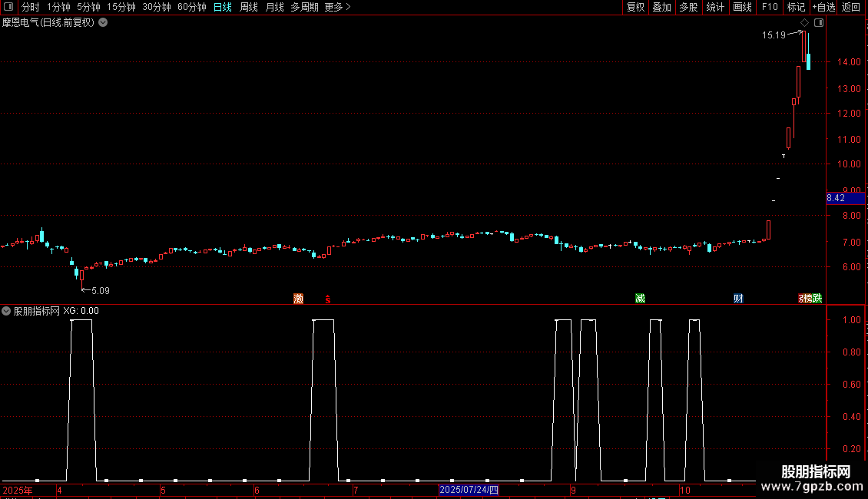The height and width of the screenshot is (499, 868).
Task: Click the green 跌 event marker
Action: [817, 299]
